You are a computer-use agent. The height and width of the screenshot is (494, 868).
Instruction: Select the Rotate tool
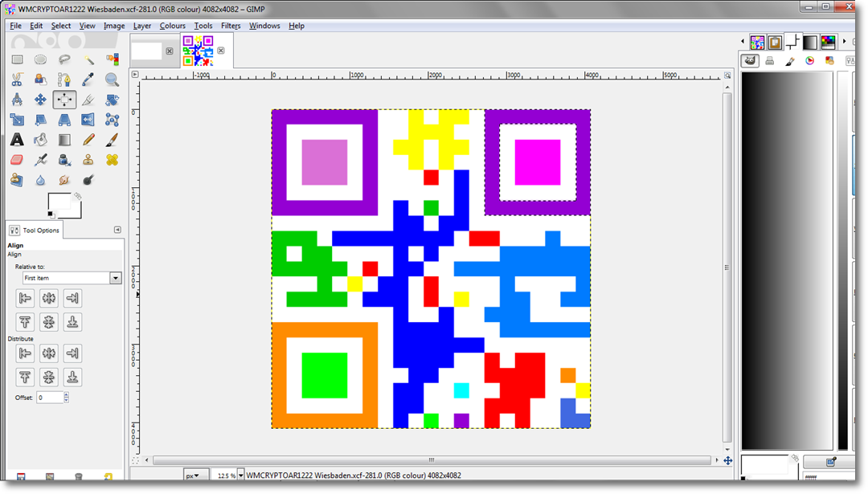click(x=112, y=100)
